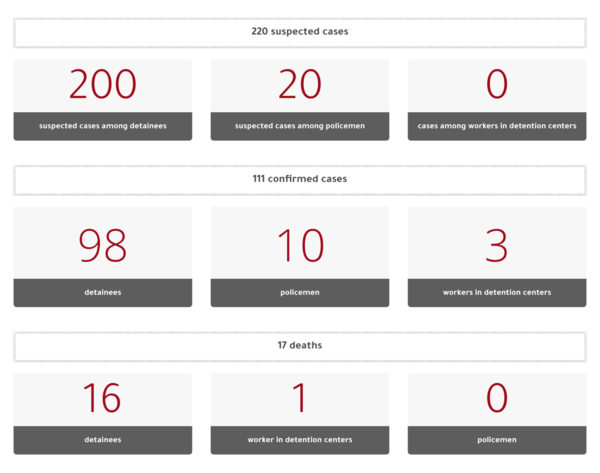Viewport: 600px width, 473px height.
Task: Click the number 3 for confirmed workers
Action: click(497, 245)
